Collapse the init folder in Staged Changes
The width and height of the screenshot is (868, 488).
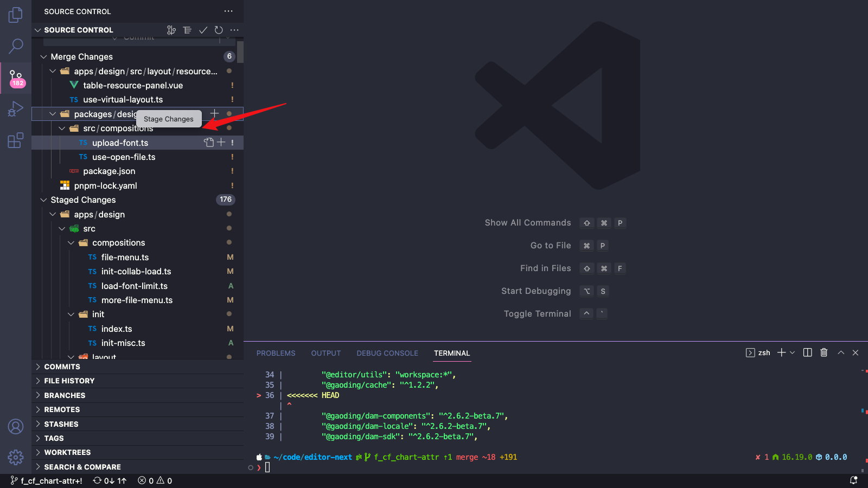point(71,314)
